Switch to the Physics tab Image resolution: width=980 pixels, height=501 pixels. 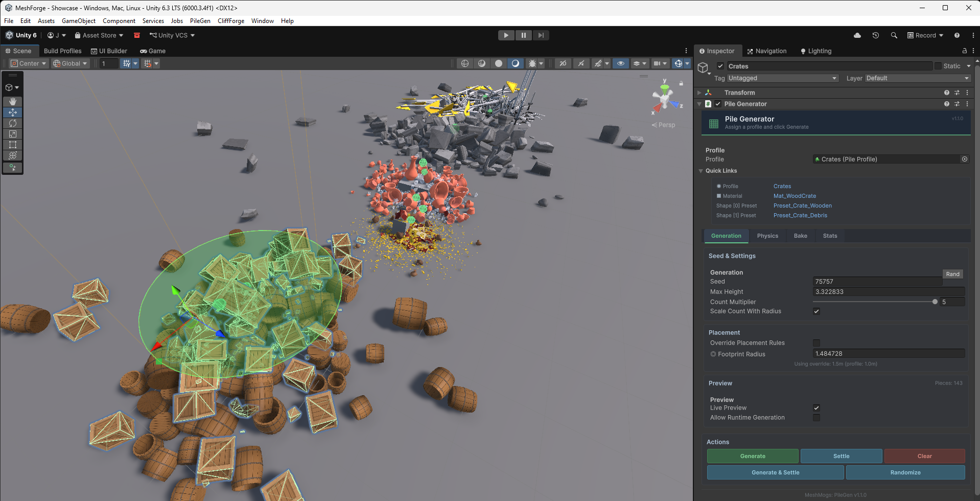767,236
